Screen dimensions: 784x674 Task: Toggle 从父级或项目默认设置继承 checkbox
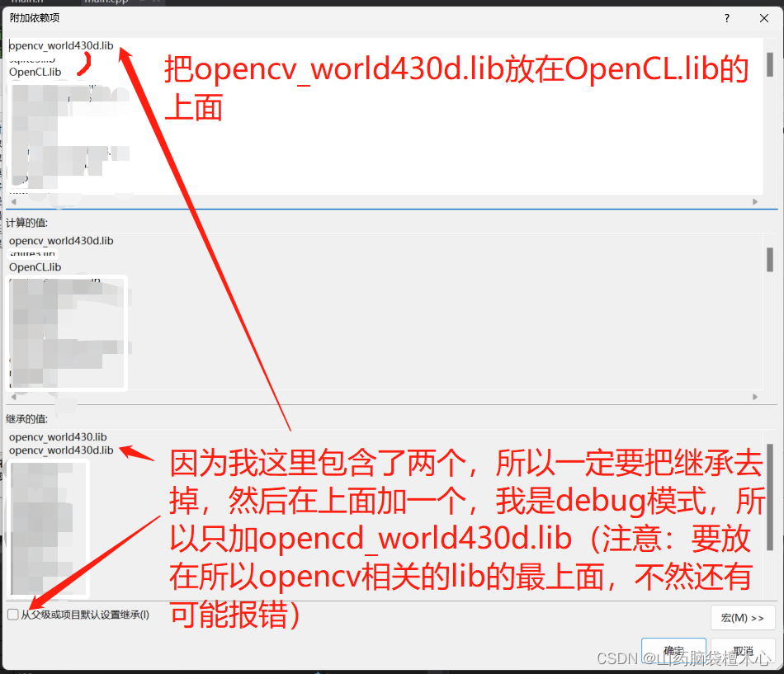point(13,615)
